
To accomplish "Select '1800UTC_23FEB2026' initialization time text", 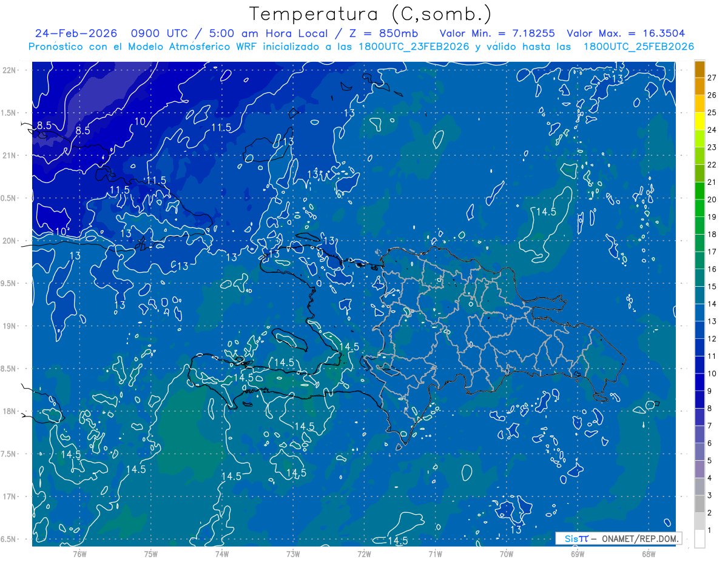I will [x=414, y=47].
